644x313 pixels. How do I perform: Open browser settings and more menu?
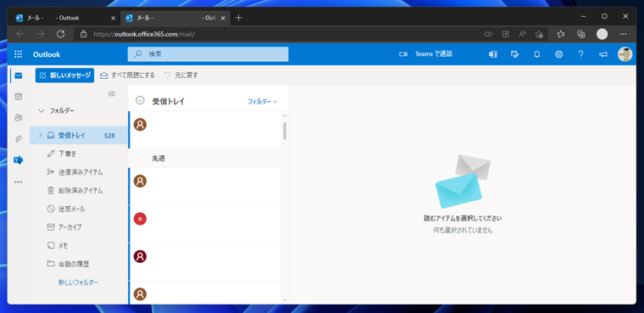pos(623,34)
